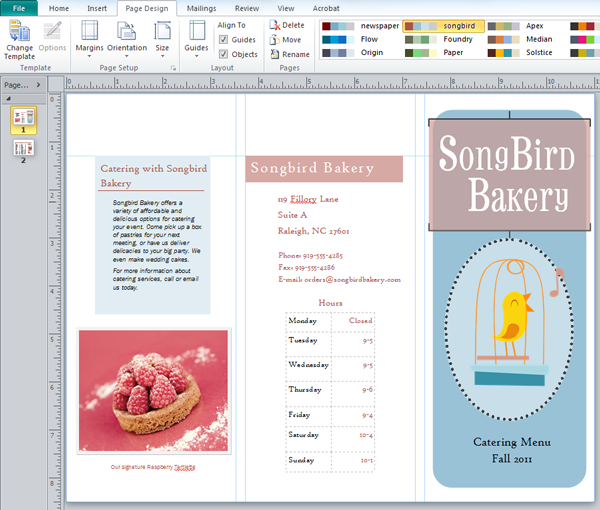
Task: Switch to the Insert tab
Action: tap(97, 7)
